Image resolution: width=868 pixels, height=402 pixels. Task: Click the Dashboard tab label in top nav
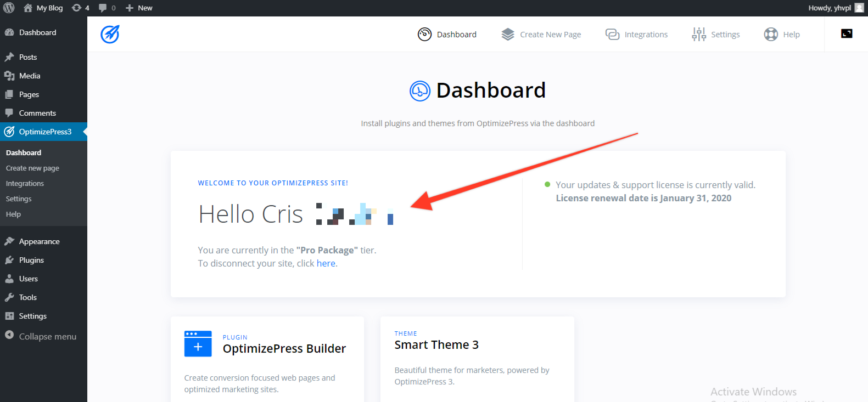tap(457, 34)
